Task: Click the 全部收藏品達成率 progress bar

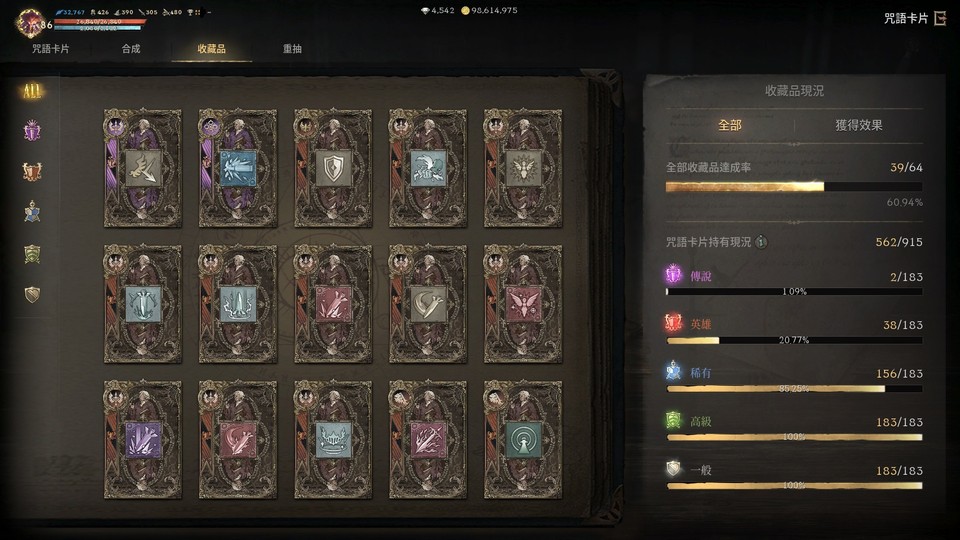Action: click(x=793, y=186)
